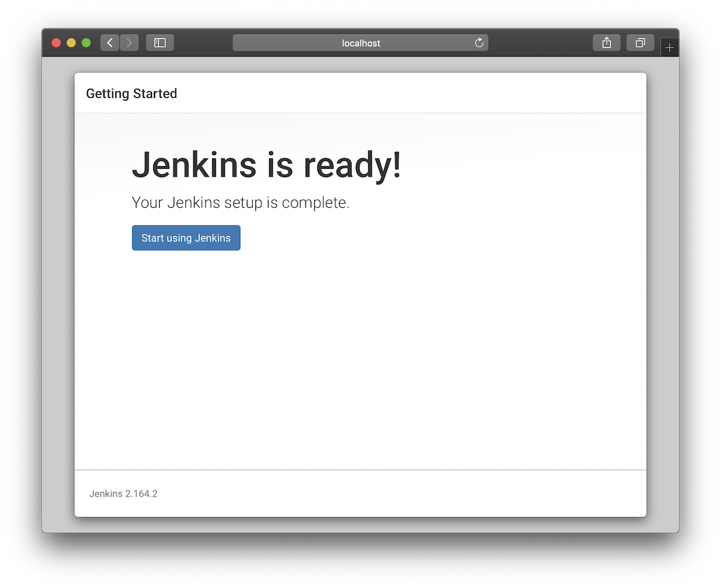Go forward with Safari's forward arrow
Viewport: 721px width, 588px height.
[129, 43]
